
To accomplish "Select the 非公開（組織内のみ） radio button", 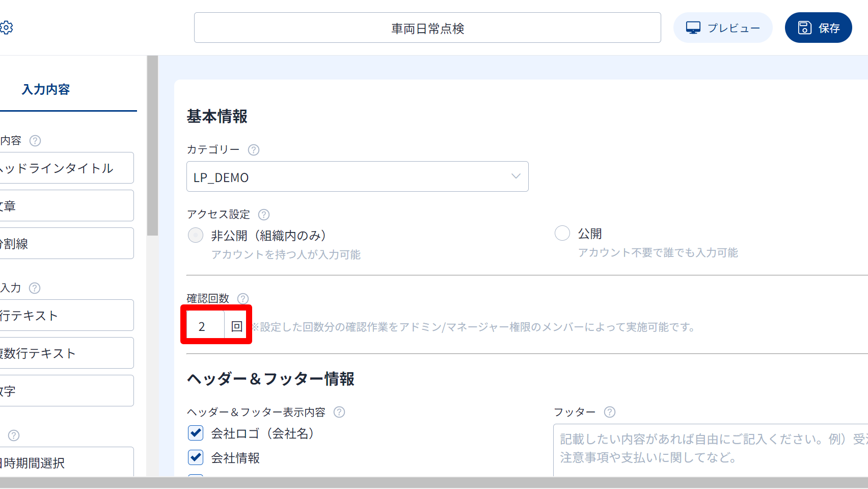I will coord(196,236).
